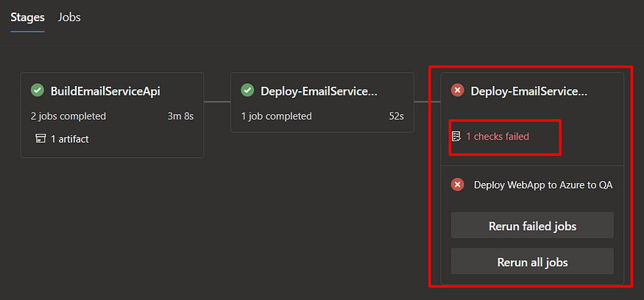644x300 pixels.
Task: Click the Rerun all jobs button
Action: (532, 262)
